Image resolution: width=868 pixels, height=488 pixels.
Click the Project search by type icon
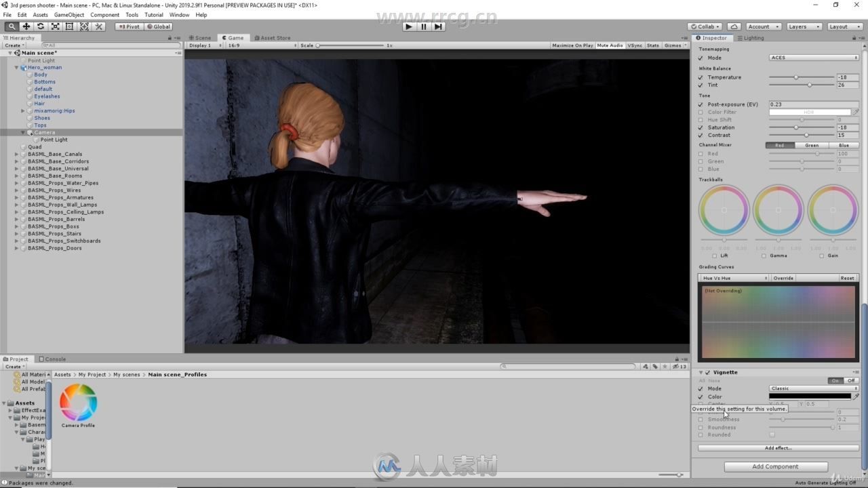(x=646, y=367)
